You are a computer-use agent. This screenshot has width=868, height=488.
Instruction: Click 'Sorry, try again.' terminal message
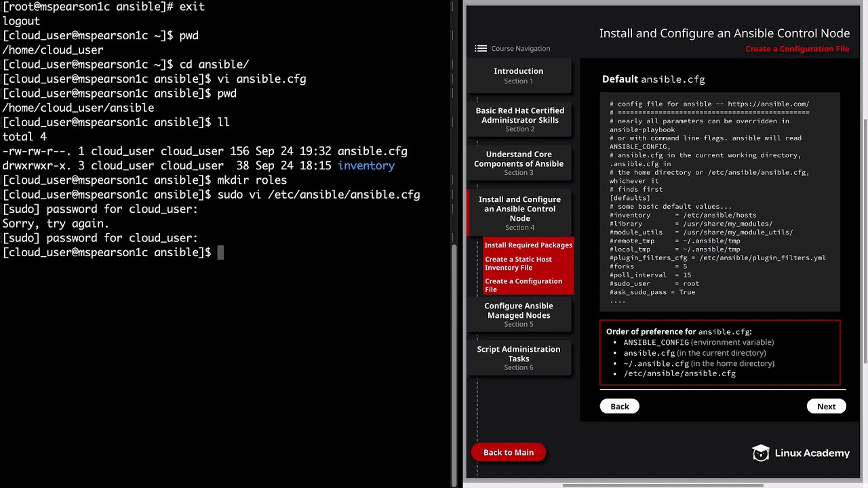tap(56, 224)
